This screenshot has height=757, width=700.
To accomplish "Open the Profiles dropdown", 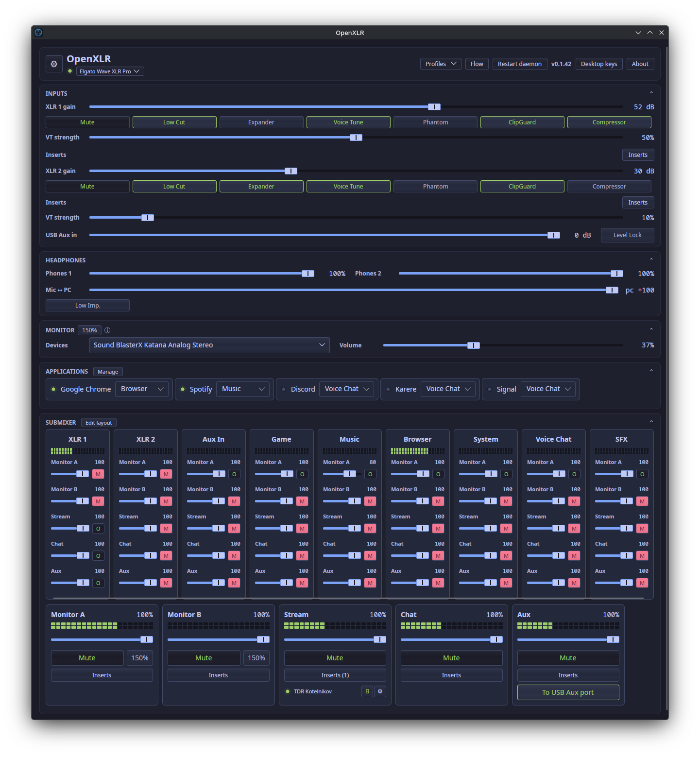I will pyautogui.click(x=441, y=64).
